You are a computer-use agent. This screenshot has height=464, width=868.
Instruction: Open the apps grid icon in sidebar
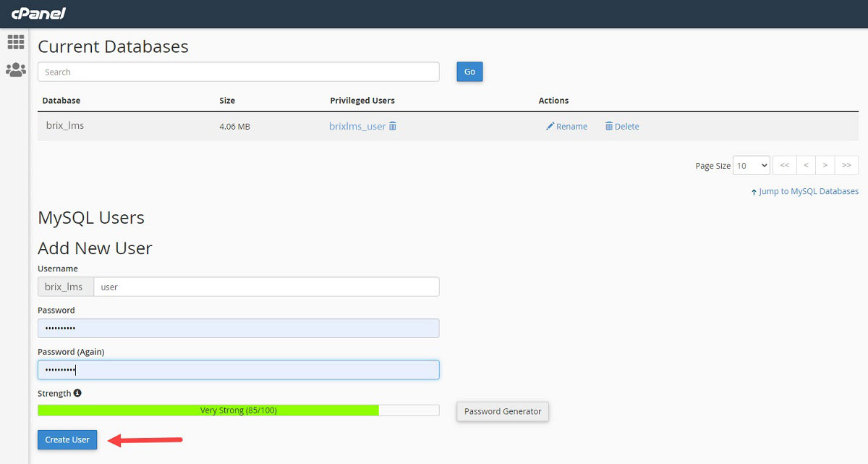point(15,42)
